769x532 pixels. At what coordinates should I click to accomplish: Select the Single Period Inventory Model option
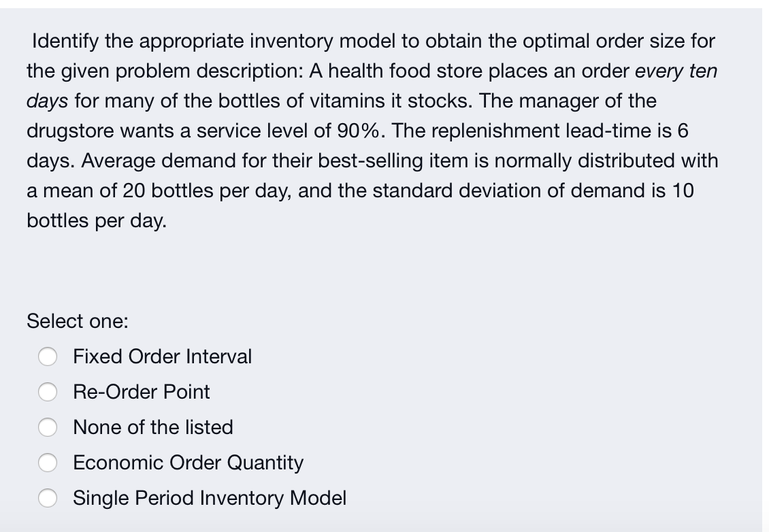[x=48, y=497]
